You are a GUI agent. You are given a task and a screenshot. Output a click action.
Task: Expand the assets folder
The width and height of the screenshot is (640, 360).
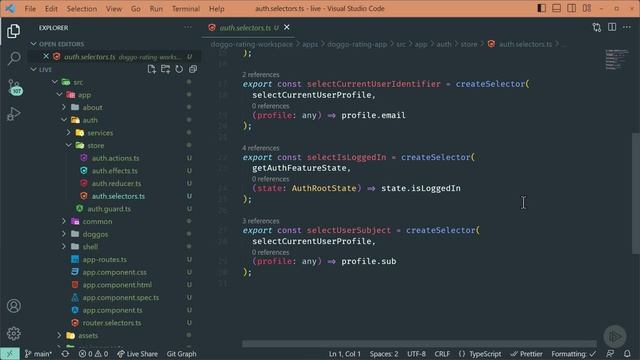(x=60, y=336)
